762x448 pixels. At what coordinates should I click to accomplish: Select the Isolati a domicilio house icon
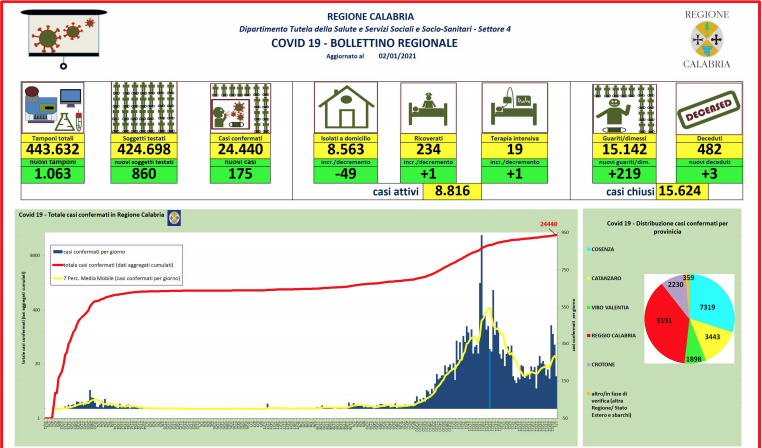click(346, 107)
